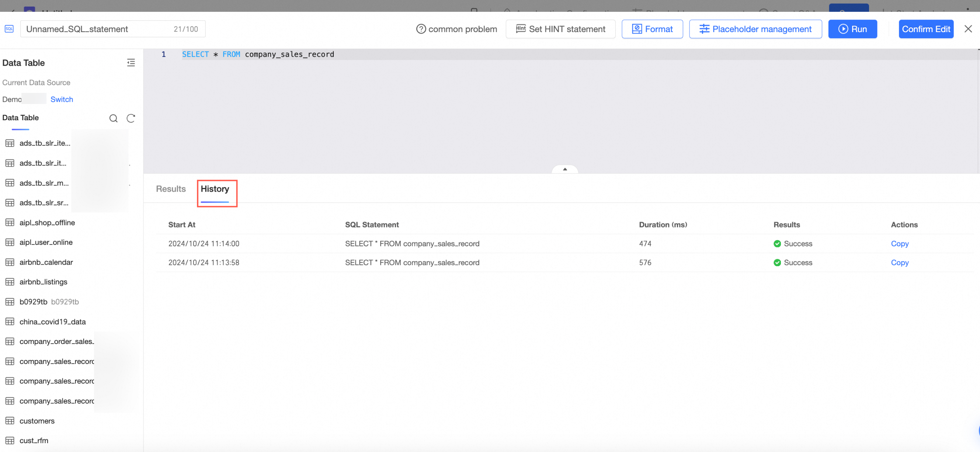This screenshot has height=452, width=980.
Task: Select the History tab
Action: tap(215, 189)
